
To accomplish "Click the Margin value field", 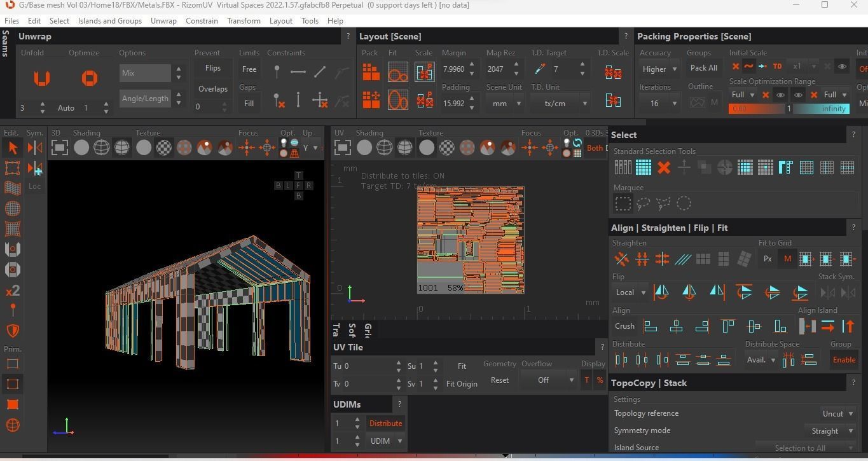I will pyautogui.click(x=454, y=69).
